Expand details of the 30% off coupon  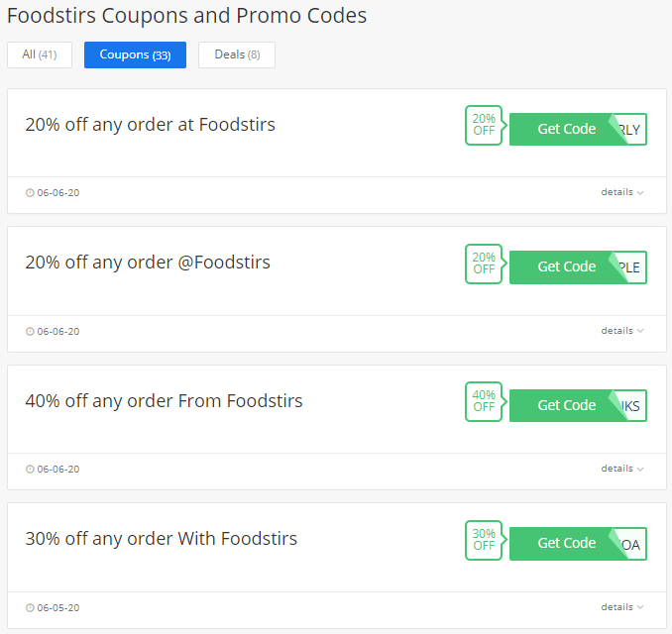click(622, 607)
